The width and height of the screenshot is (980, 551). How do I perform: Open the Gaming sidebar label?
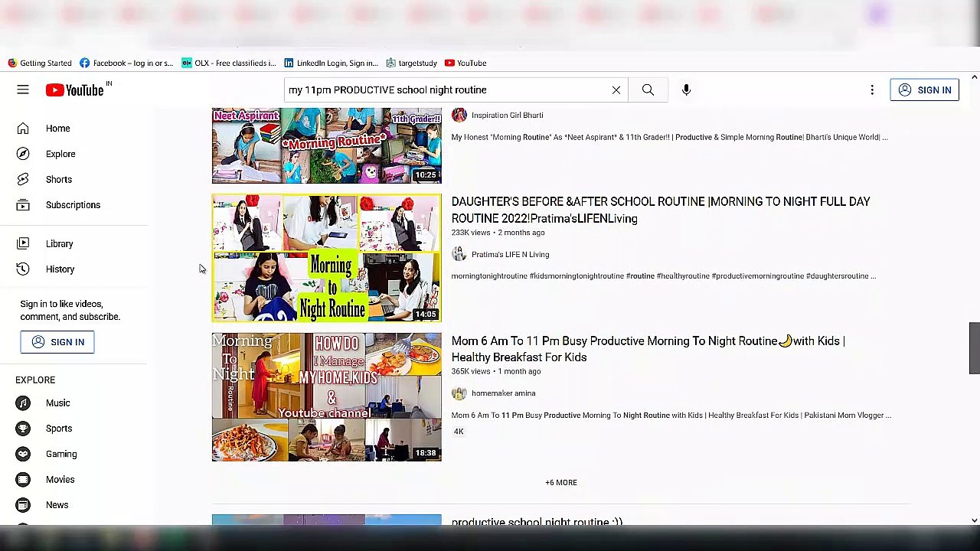tap(61, 454)
